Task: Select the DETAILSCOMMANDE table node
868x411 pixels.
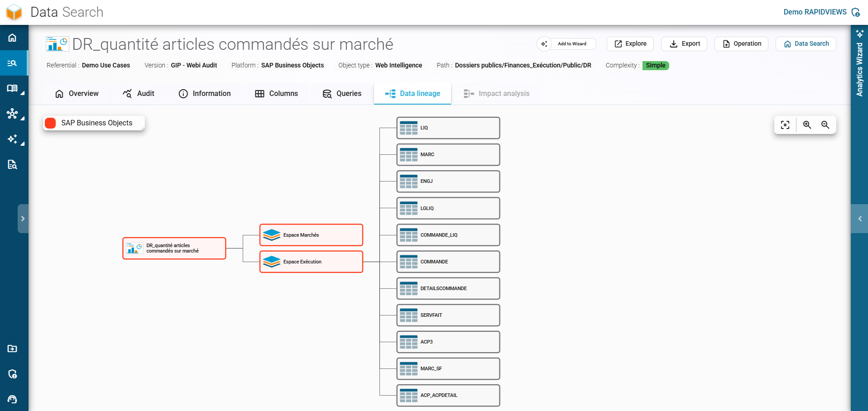Action: pyautogui.click(x=448, y=289)
